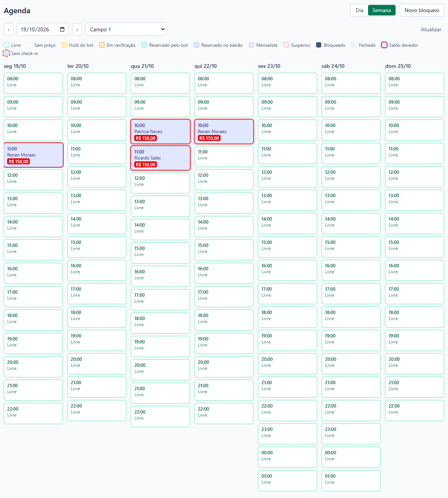
Task: Select the 00:00 free slot on sex 23/10
Action: (x=288, y=457)
